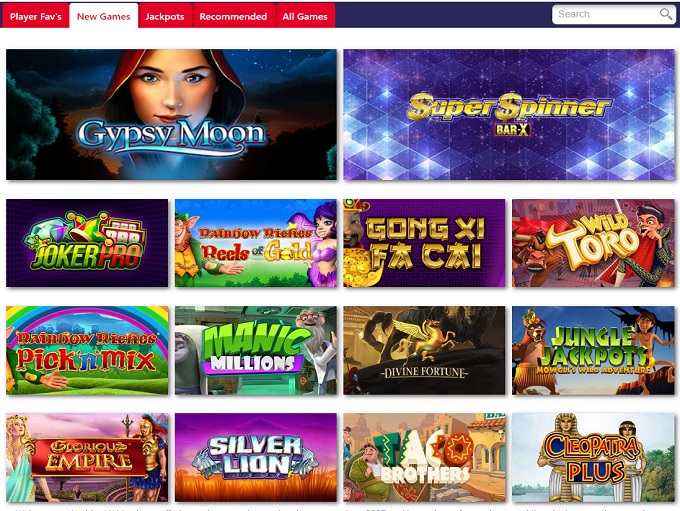
Task: Select the Jungle Jackpots game
Action: [593, 350]
